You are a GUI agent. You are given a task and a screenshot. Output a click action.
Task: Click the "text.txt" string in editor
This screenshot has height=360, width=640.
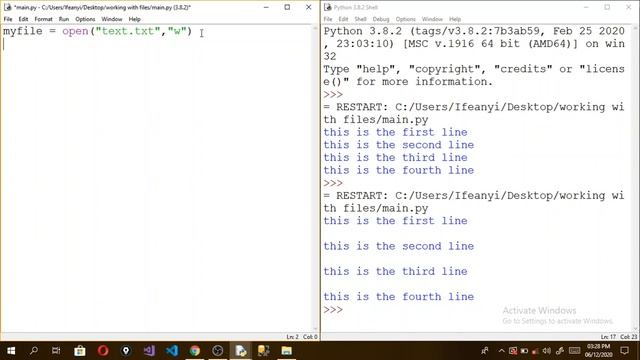coord(128,31)
